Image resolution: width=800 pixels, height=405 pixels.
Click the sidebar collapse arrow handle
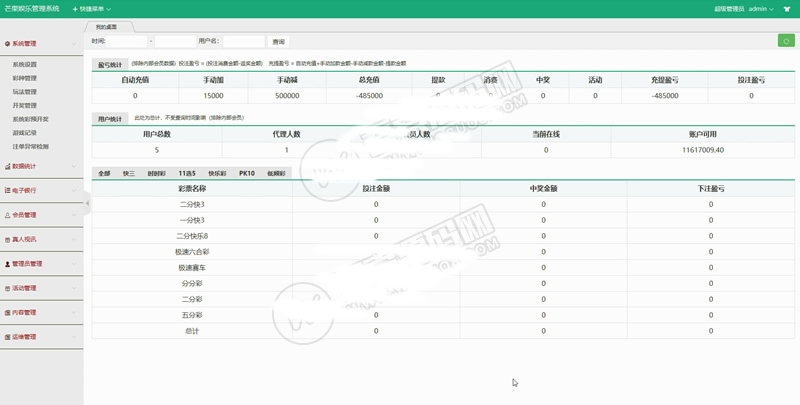(87, 203)
